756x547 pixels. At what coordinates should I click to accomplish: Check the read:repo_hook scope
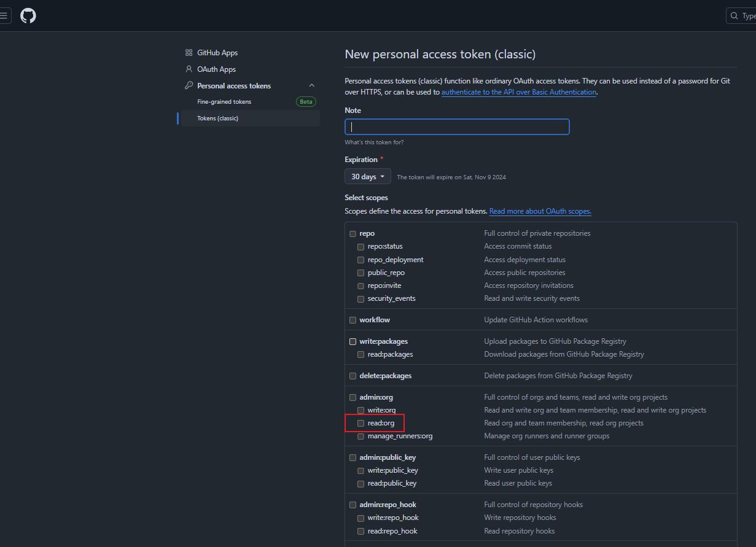361,532
